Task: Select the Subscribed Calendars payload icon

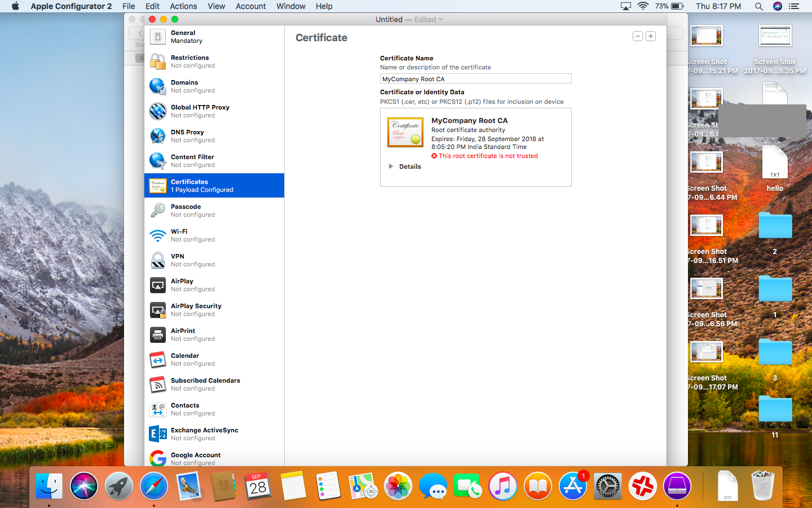Action: 158,384
